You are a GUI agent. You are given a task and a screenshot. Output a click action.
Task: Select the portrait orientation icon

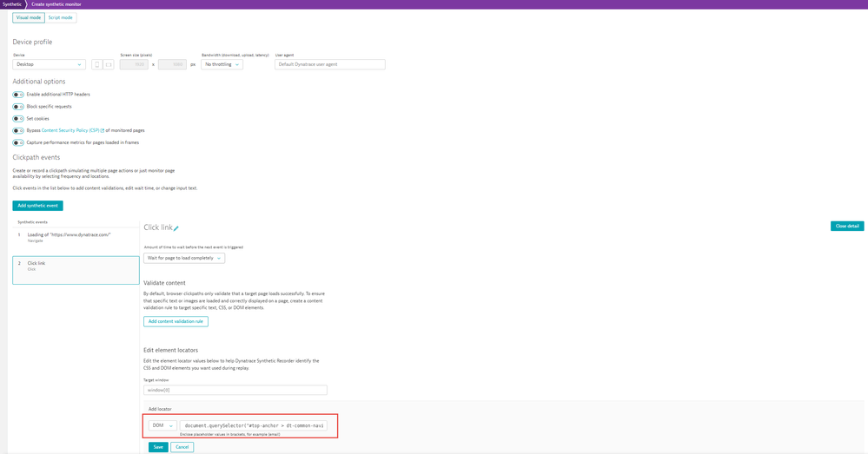pyautogui.click(x=97, y=64)
